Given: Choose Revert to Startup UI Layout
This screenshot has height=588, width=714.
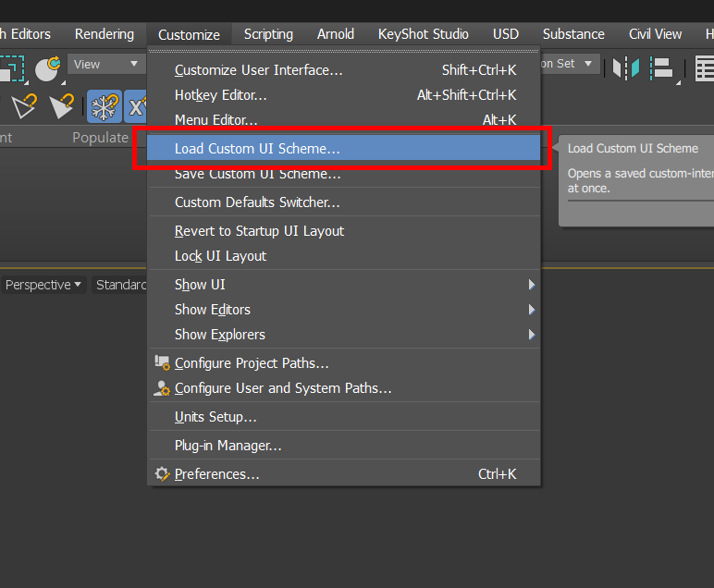Looking at the screenshot, I should [344, 231].
